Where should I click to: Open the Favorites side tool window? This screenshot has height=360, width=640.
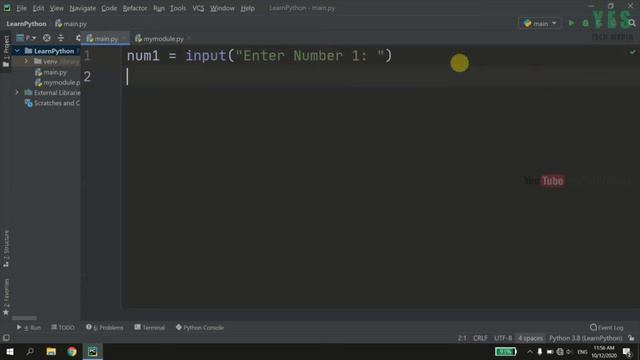click(x=6, y=297)
